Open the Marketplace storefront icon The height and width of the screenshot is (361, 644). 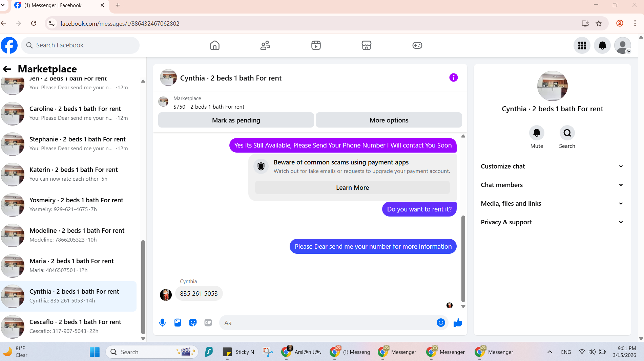tap(367, 45)
